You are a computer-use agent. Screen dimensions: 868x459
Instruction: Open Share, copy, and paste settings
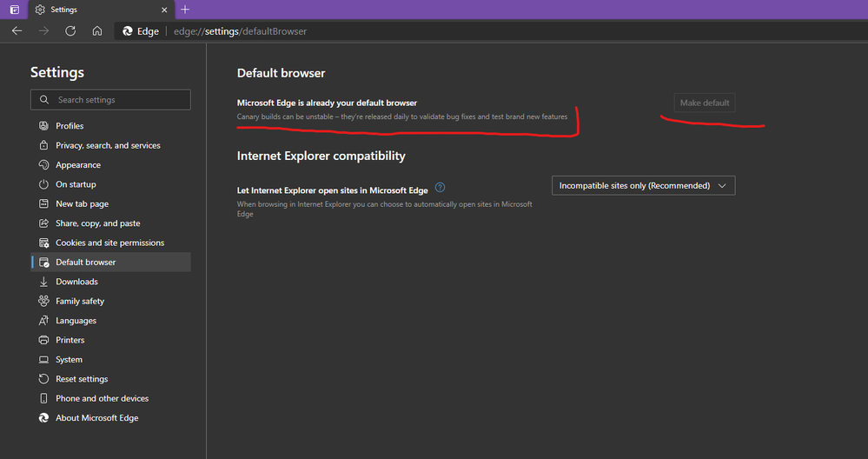[x=110, y=223]
